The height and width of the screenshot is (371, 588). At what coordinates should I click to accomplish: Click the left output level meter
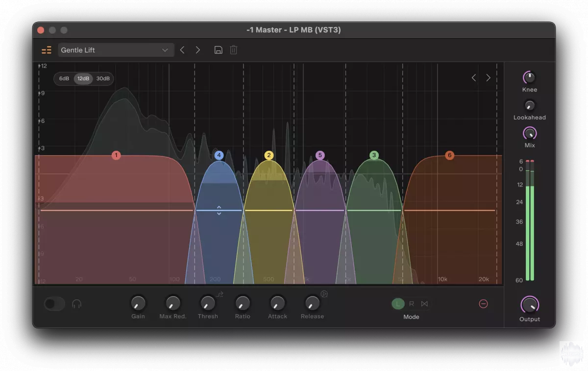coord(528,221)
